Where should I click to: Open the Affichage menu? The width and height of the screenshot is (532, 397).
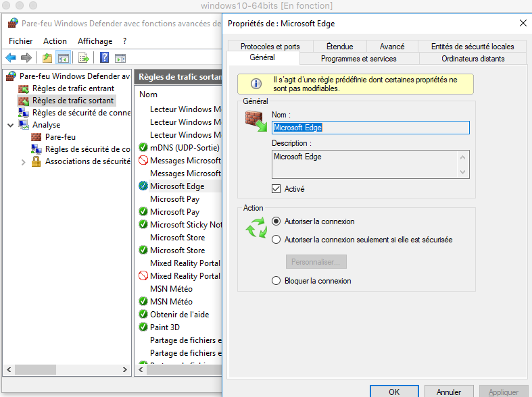pos(95,41)
